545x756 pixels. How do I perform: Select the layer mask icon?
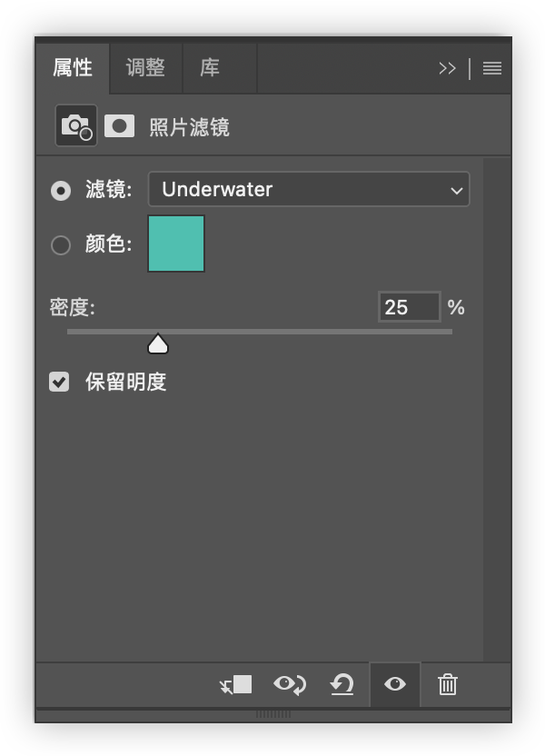(x=120, y=126)
